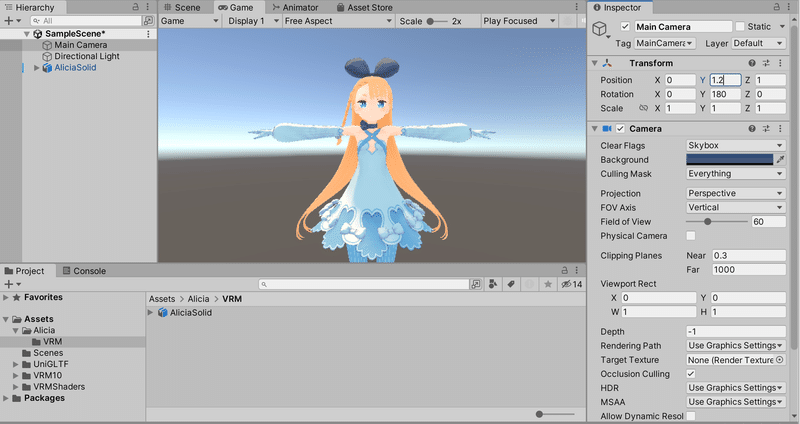Click the Target Texture object picker icon
800x424 pixels.
click(x=780, y=360)
